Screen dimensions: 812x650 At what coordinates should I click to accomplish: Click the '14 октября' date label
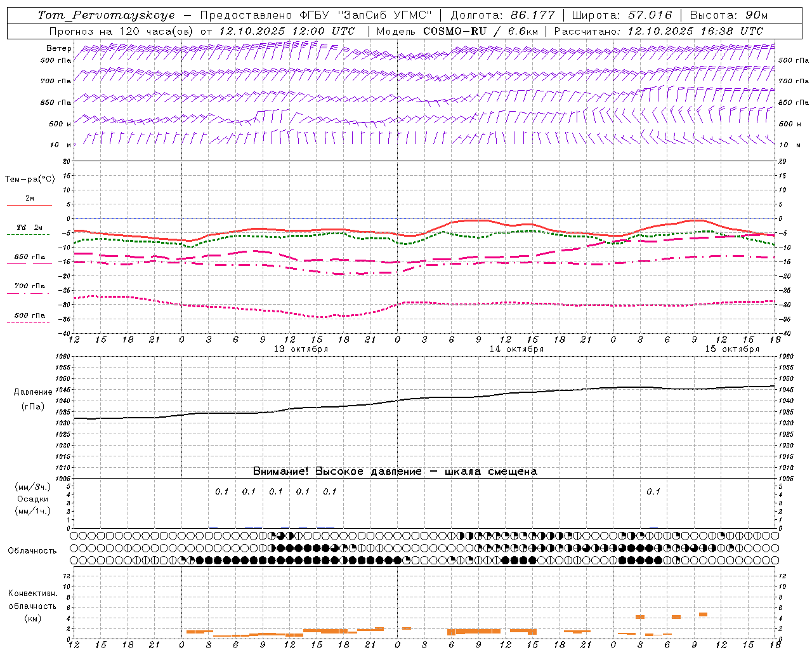coord(516,349)
